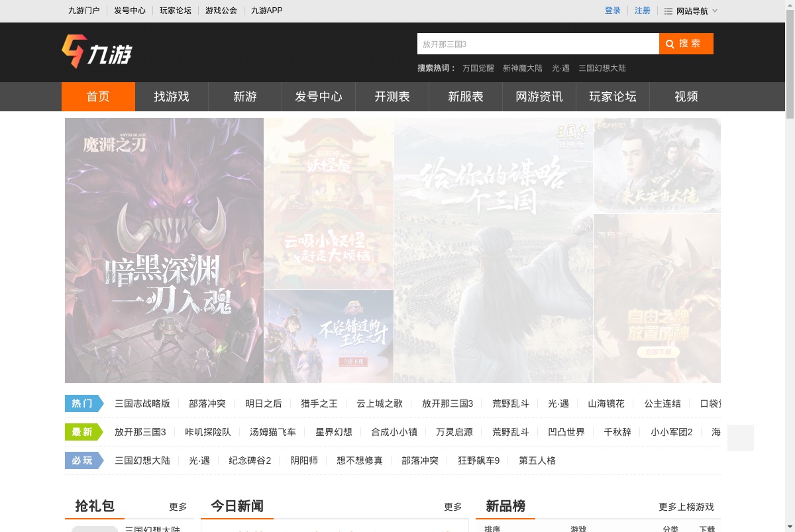Image resolution: width=795 pixels, height=532 pixels.
Task: Open 想不想修真 in 必玩 row
Action: point(360,460)
